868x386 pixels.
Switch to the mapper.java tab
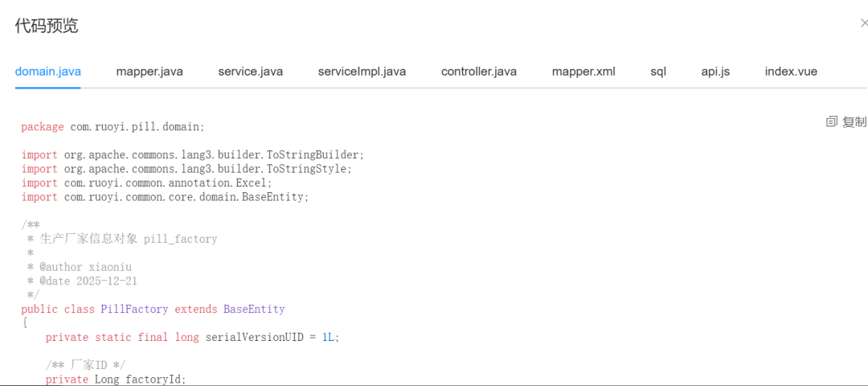pyautogui.click(x=149, y=72)
